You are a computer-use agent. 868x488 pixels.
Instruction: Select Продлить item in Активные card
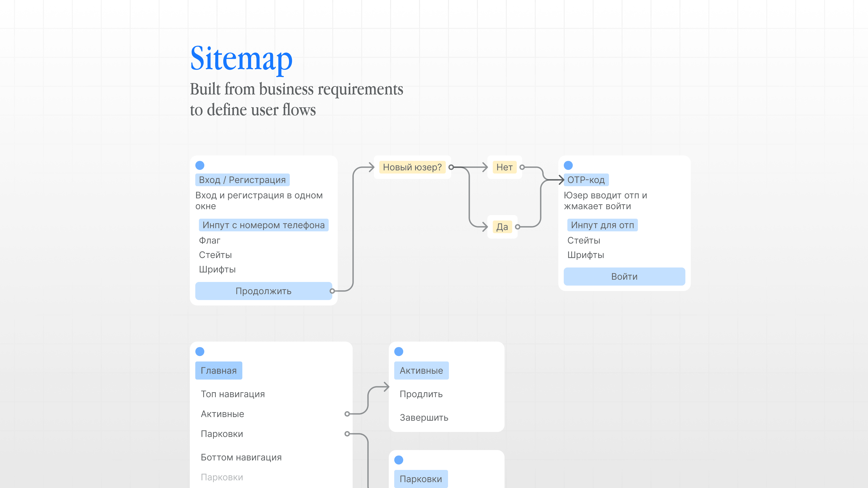click(421, 394)
